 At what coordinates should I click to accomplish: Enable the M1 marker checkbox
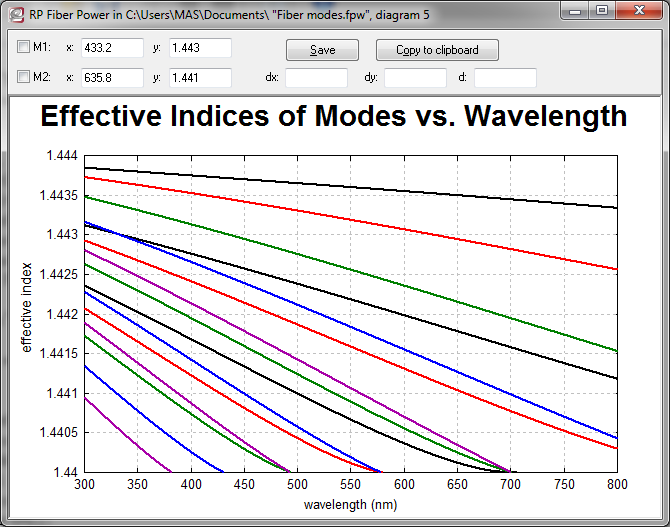click(24, 48)
